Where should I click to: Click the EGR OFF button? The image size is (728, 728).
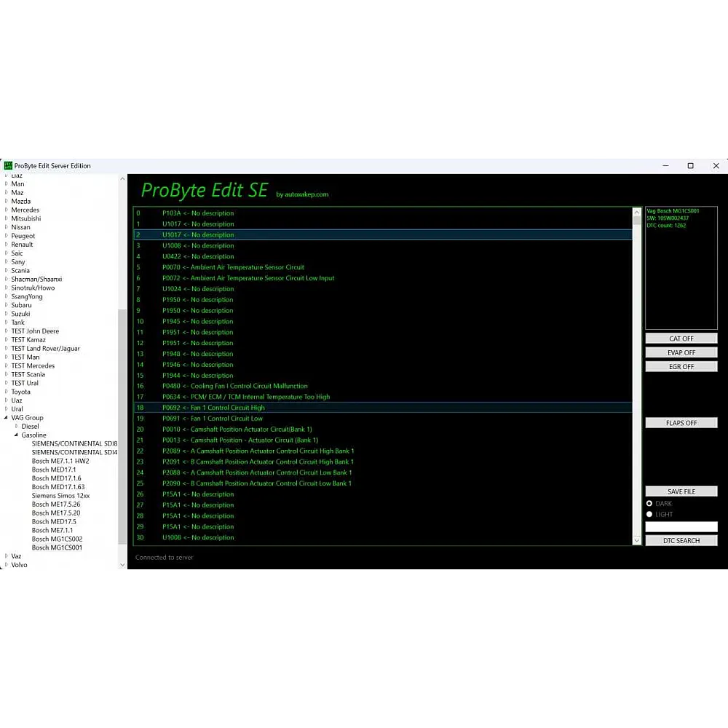click(681, 367)
